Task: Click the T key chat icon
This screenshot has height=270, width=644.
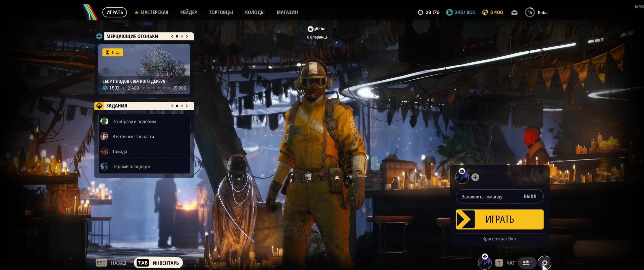Action: point(499,263)
